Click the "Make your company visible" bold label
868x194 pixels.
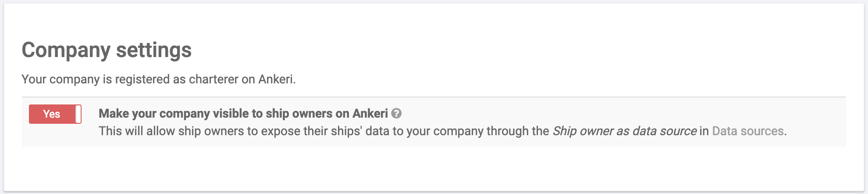(x=243, y=114)
